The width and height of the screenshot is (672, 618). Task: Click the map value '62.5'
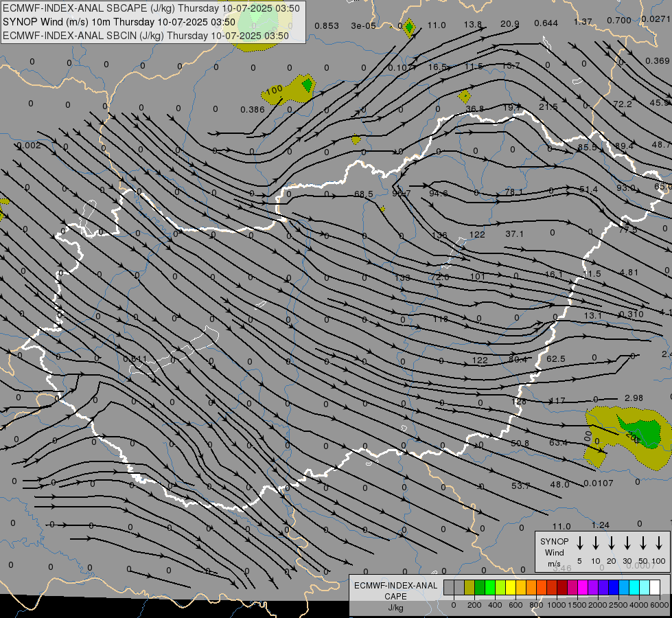(x=556, y=358)
